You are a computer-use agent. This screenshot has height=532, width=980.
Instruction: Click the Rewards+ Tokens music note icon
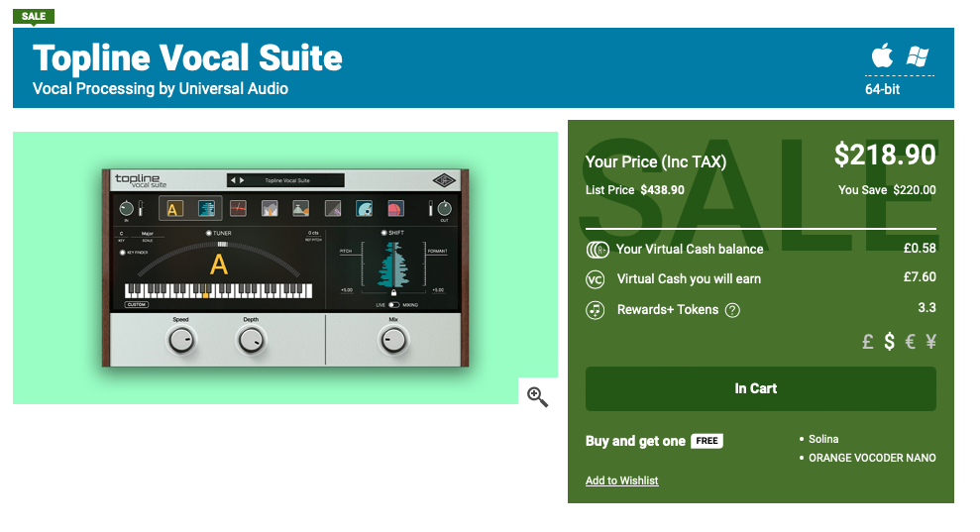pyautogui.click(x=595, y=310)
